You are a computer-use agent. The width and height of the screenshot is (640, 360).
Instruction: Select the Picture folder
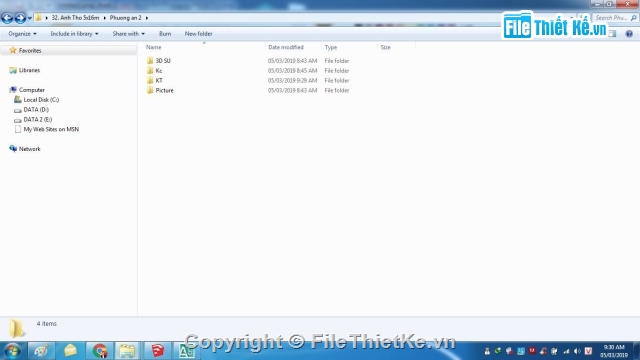[x=164, y=91]
